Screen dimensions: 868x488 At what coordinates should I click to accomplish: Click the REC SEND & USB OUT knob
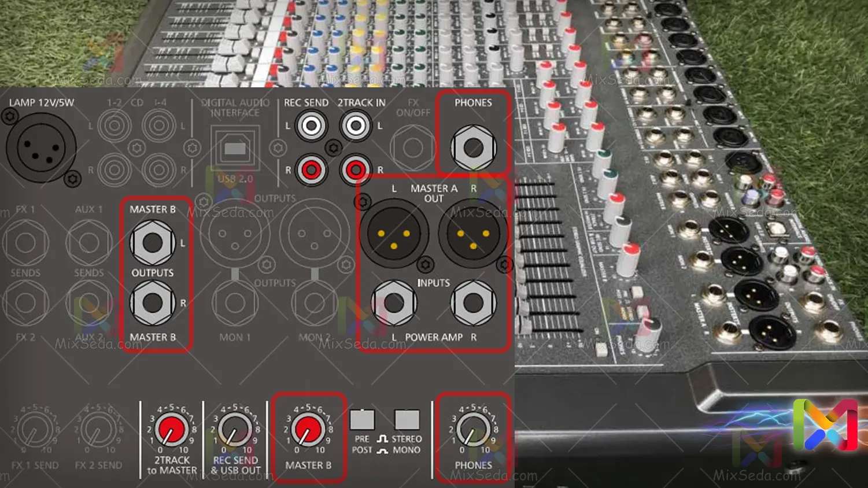click(235, 431)
